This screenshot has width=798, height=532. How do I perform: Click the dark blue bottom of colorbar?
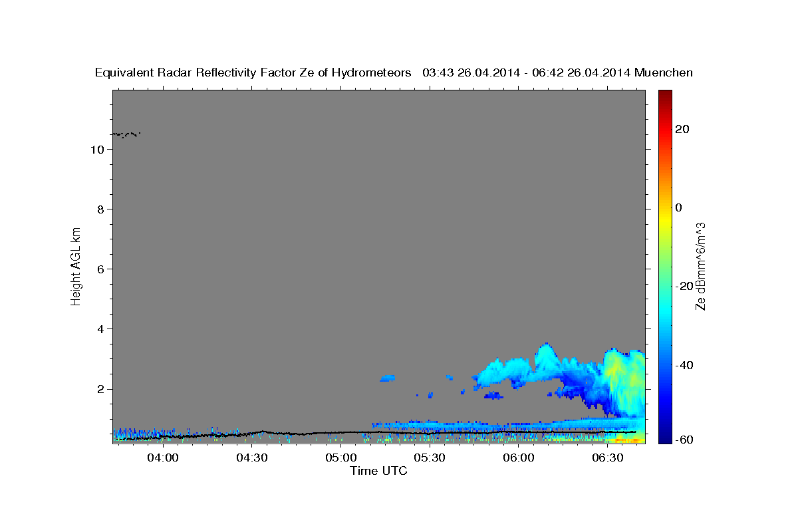point(665,438)
